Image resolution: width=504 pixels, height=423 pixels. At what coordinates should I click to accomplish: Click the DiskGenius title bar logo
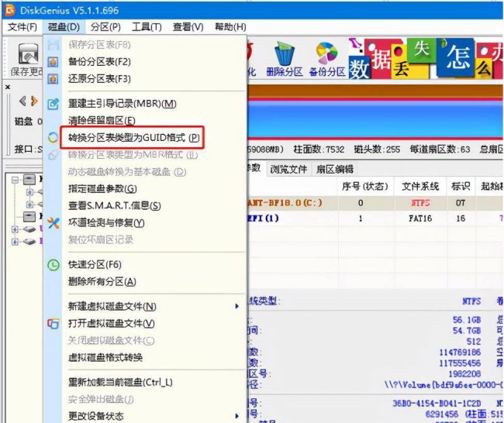click(10, 10)
